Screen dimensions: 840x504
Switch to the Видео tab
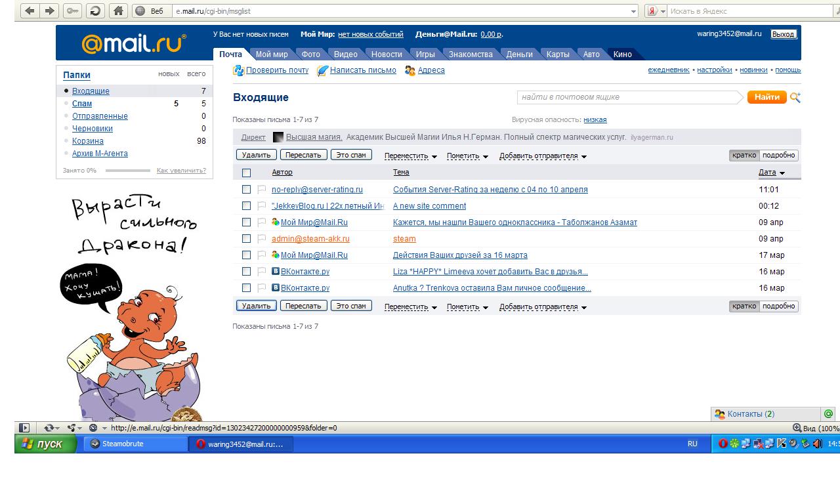[x=346, y=54]
